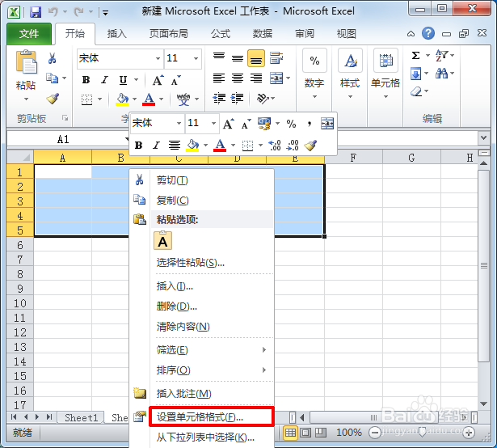The width and height of the screenshot is (497, 448).
Task: Click the Clear eraser icon in editing group
Action: [416, 91]
